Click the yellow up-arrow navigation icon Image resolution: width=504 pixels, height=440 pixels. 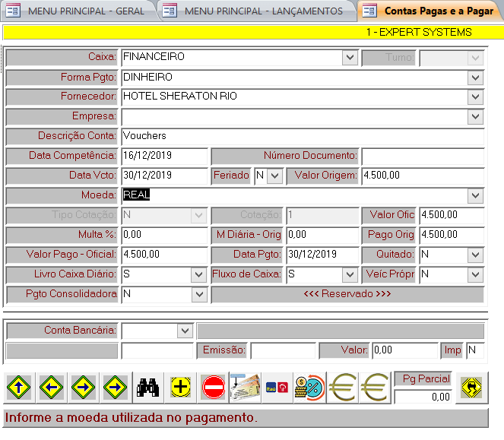pyautogui.click(x=18, y=388)
